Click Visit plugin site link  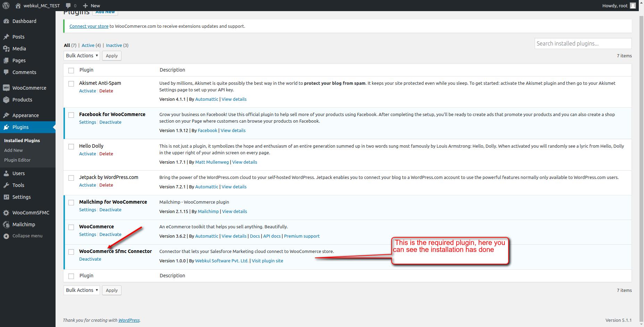pyautogui.click(x=267, y=261)
